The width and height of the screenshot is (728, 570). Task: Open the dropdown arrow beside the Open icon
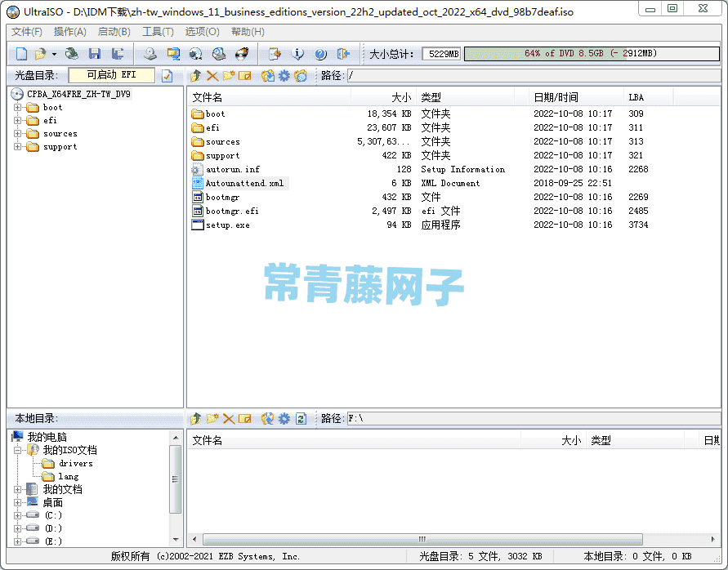click(x=54, y=55)
